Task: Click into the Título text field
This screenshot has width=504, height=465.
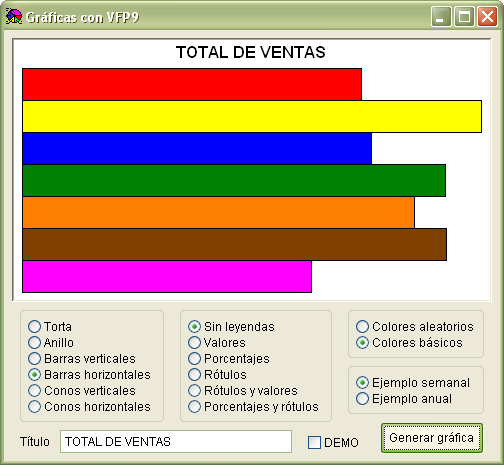Action: pyautogui.click(x=176, y=441)
